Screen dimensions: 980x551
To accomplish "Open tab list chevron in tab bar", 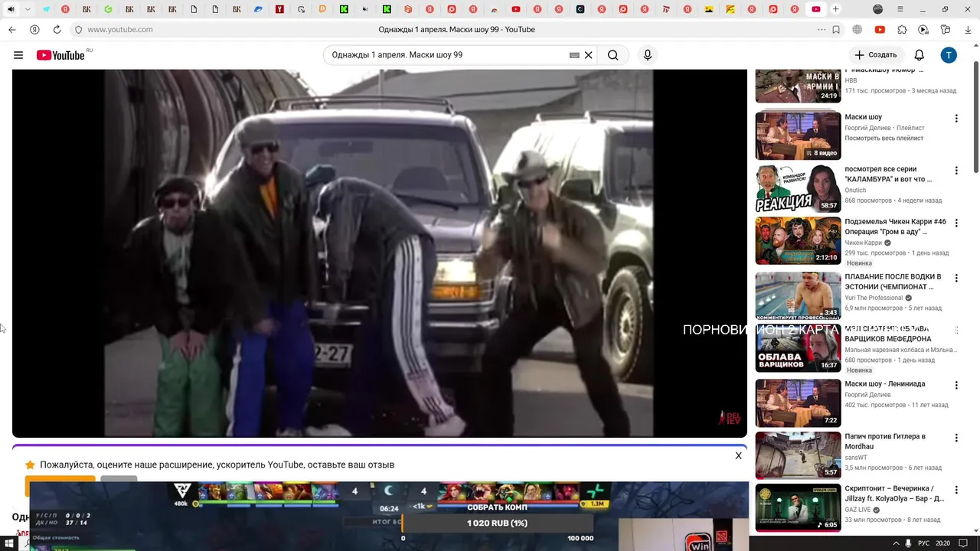I will tap(28, 9).
